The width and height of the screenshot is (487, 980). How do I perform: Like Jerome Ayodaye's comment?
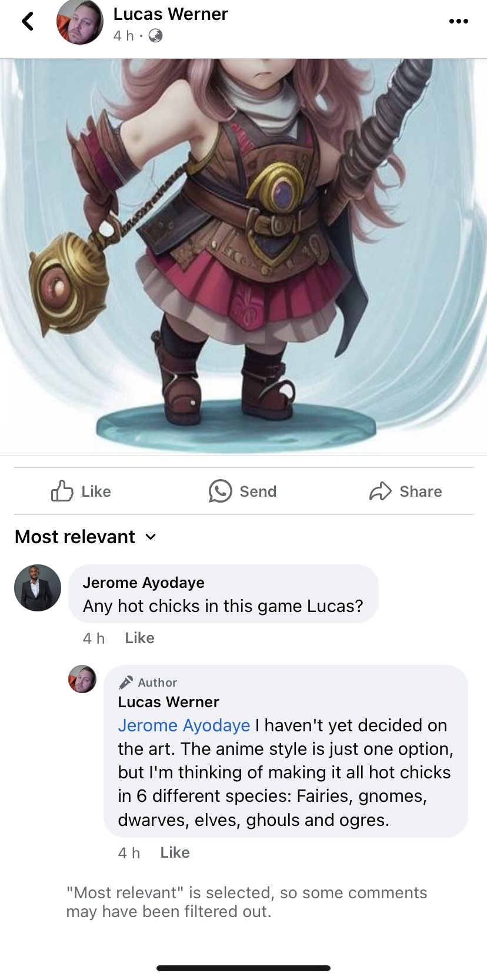[139, 638]
